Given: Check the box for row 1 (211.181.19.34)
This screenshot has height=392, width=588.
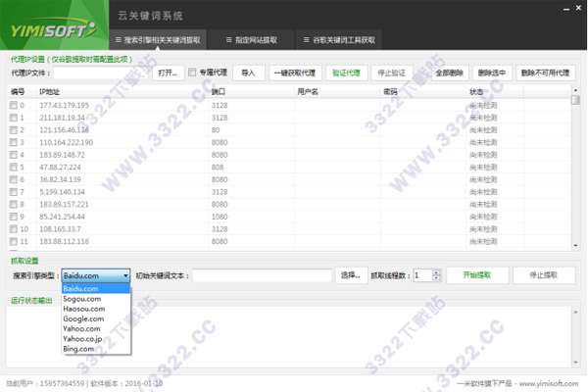Looking at the screenshot, I should (x=14, y=118).
